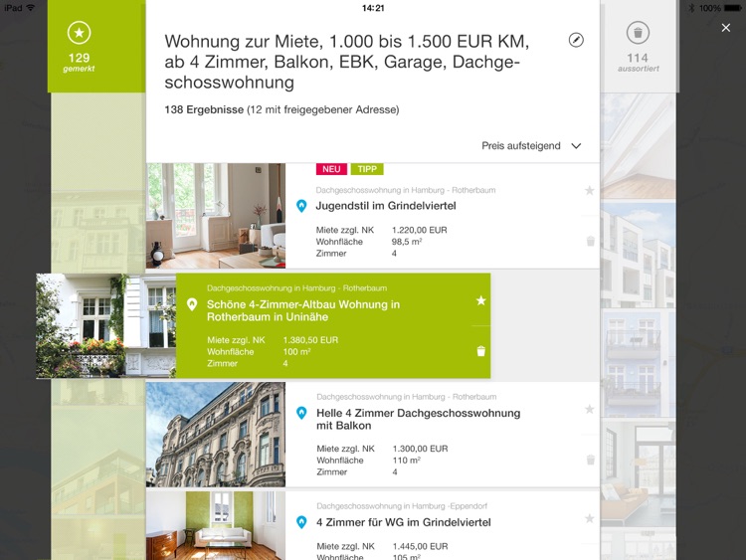Show map pin for Helle 4 Zimmer listing

301,413
